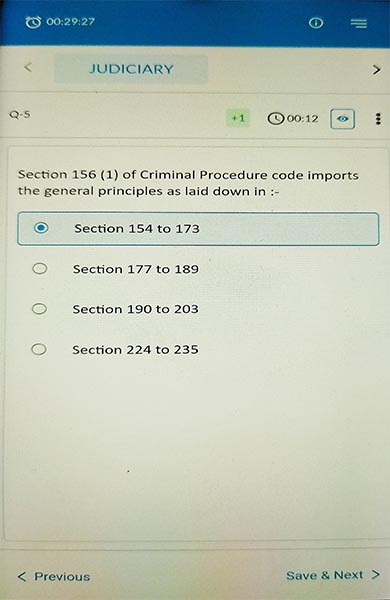Select radio option Section 154 to 173
390x600 pixels.
(x=198, y=229)
